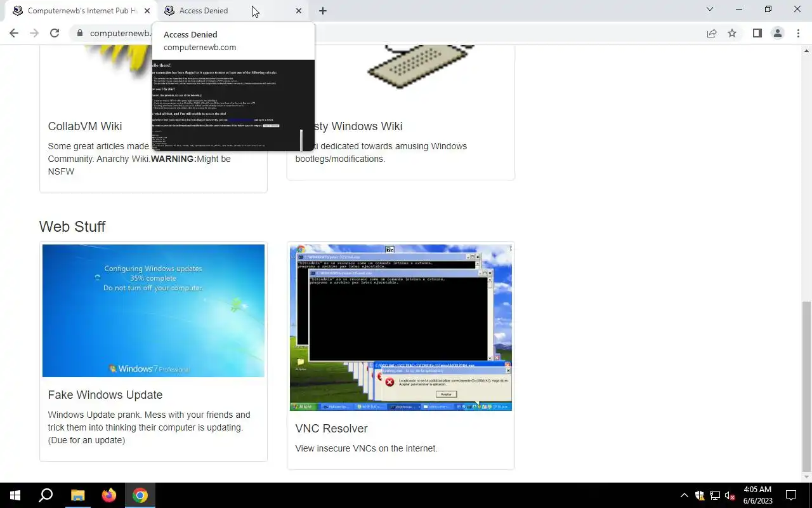
Task: Show hidden system tray icons
Action: coord(684,495)
